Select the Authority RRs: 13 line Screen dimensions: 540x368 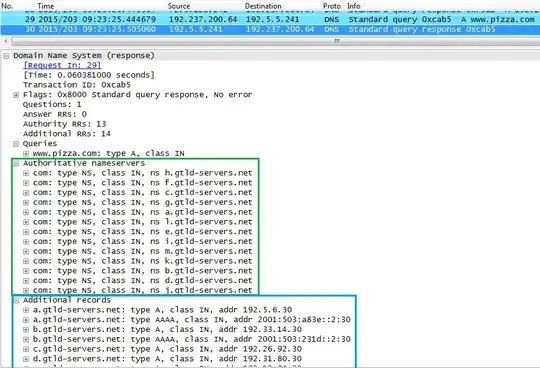pyautogui.click(x=64, y=124)
